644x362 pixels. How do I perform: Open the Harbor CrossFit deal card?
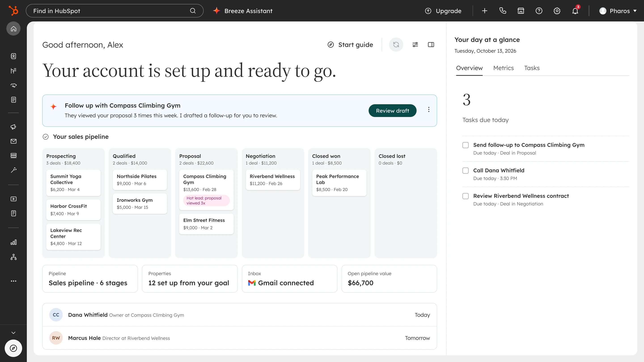click(x=73, y=210)
